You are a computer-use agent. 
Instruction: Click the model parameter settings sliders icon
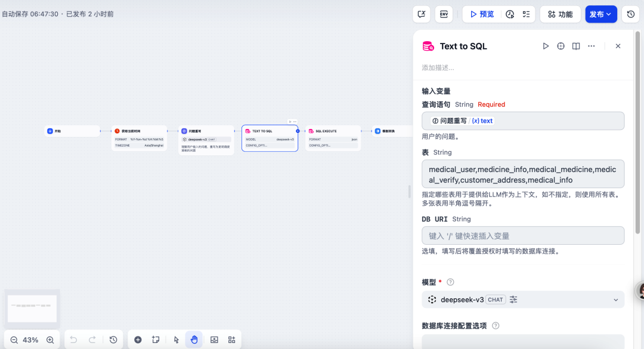coord(513,300)
